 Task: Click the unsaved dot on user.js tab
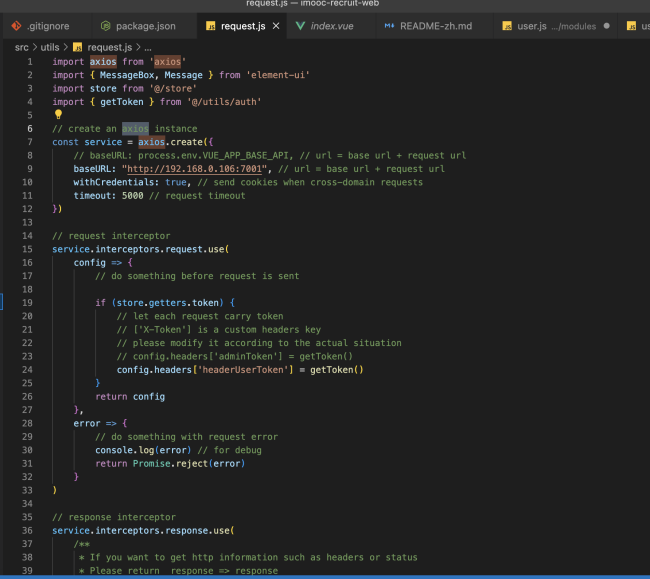pyautogui.click(x=606, y=25)
